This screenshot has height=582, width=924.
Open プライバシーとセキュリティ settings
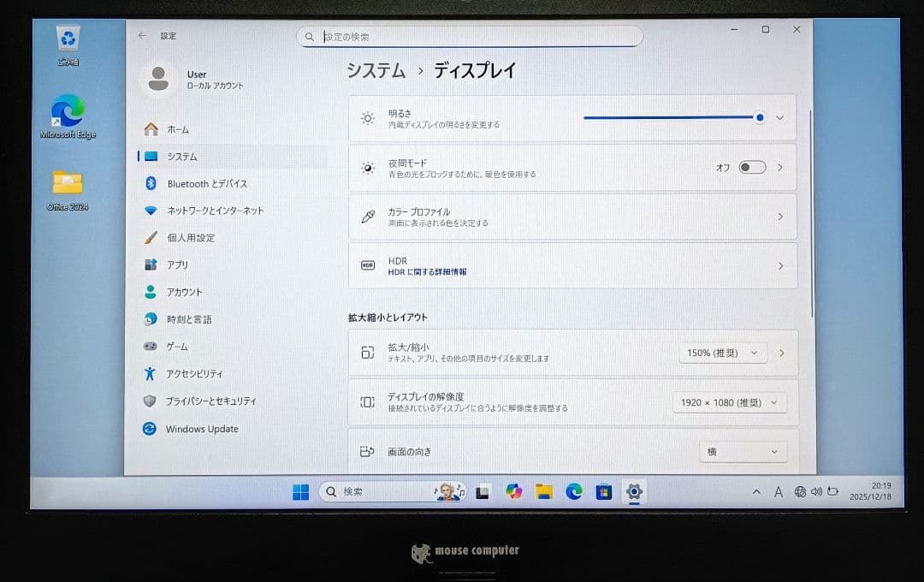tap(232, 401)
